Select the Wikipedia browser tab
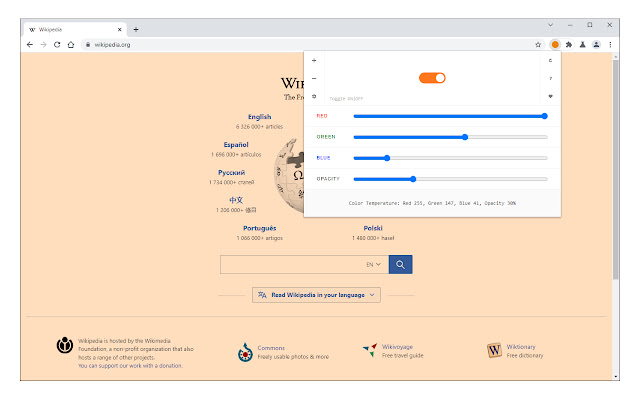This screenshot has height=400, width=640. click(73, 29)
